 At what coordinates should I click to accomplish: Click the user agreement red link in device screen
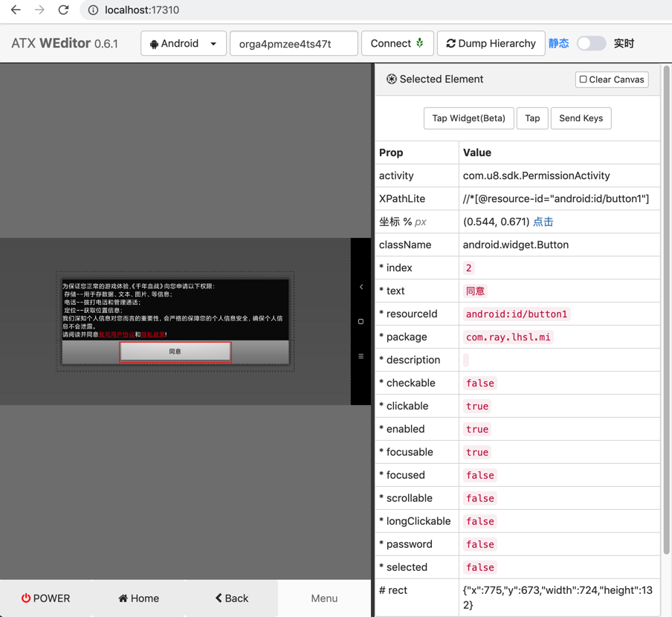coord(117,335)
